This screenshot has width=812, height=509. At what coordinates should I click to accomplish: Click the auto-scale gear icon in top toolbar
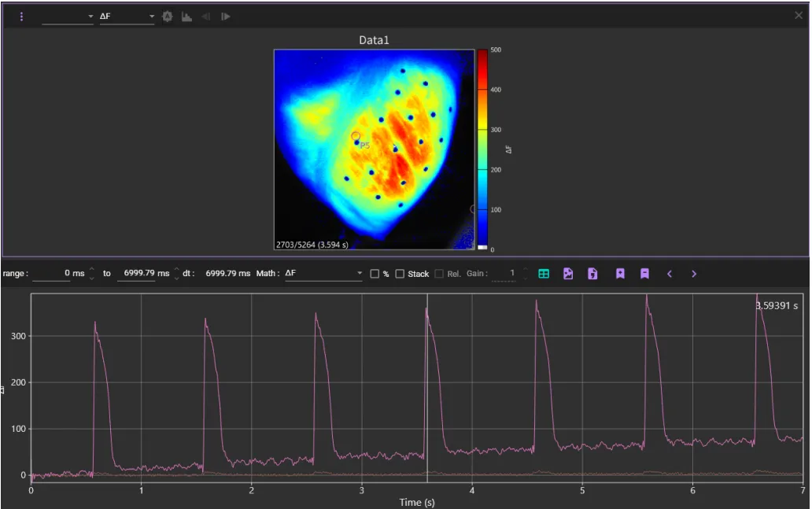point(168,17)
